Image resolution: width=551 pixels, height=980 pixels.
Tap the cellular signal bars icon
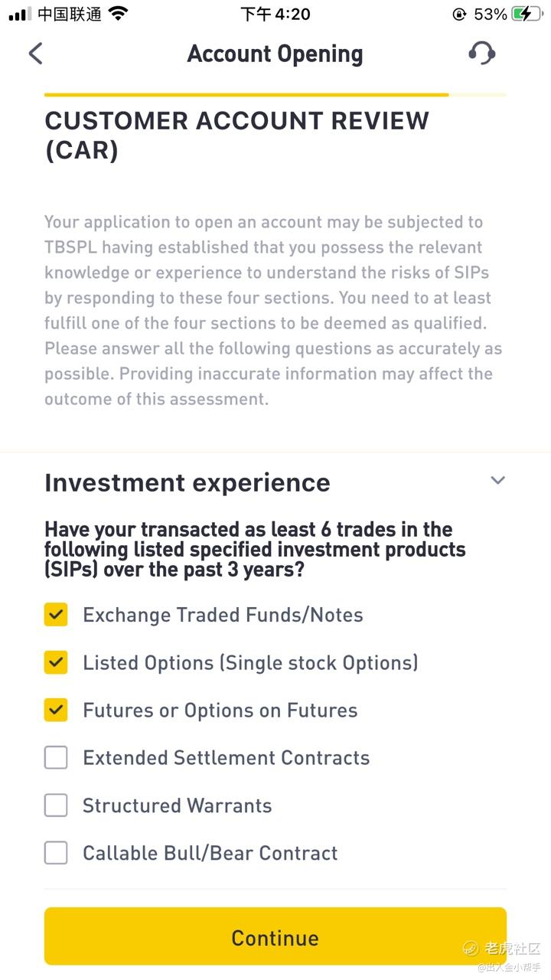click(20, 14)
